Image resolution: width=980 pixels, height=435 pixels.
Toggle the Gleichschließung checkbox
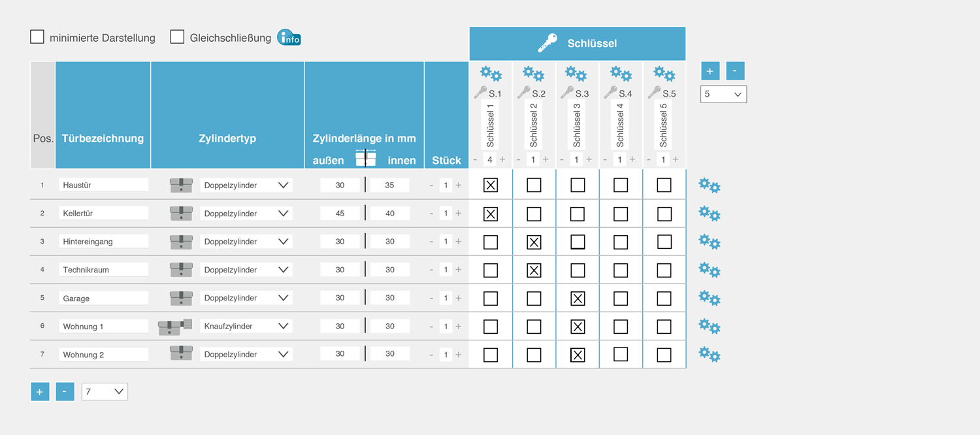coord(177,37)
